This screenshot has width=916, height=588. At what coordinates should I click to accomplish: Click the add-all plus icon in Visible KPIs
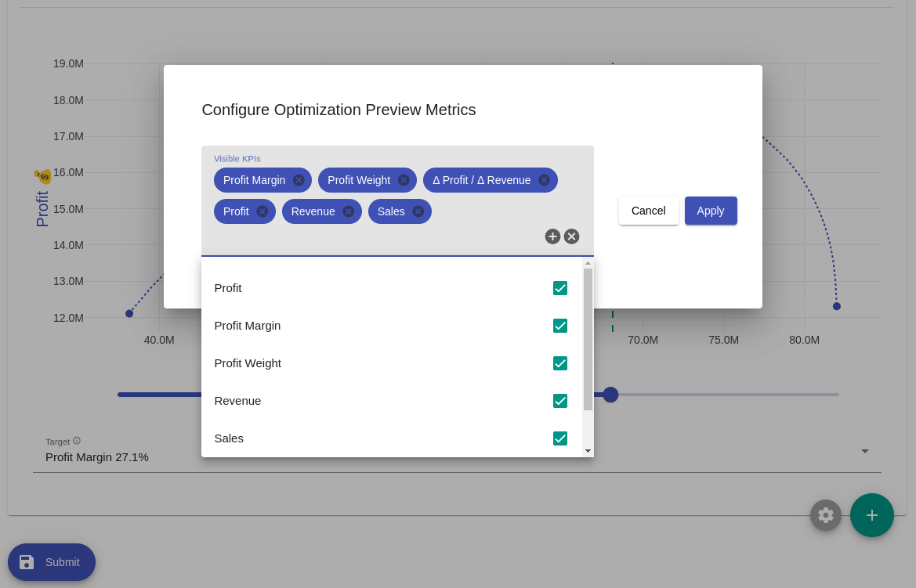(552, 236)
